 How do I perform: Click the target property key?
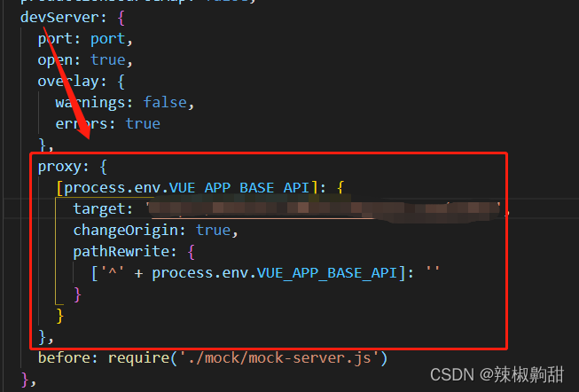99,209
